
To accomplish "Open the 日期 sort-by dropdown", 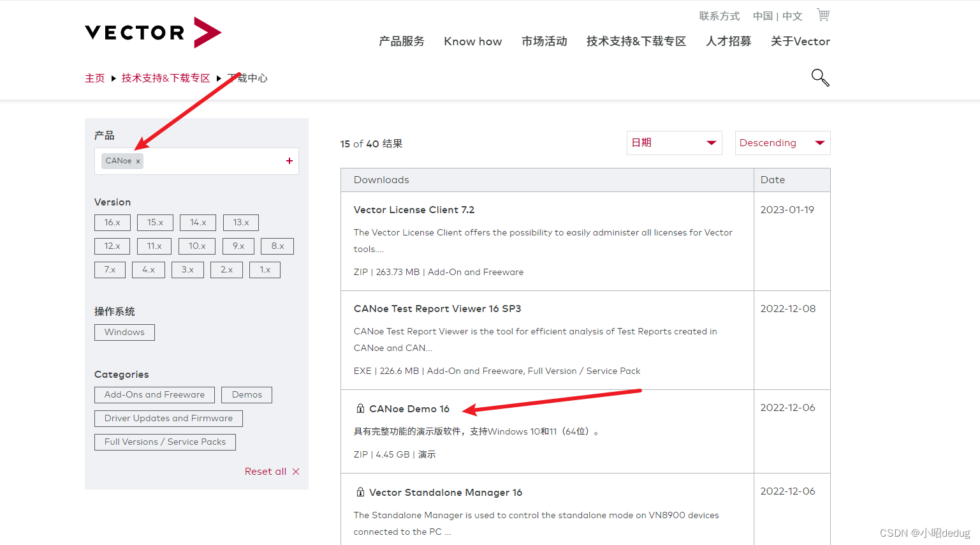I will coord(675,143).
